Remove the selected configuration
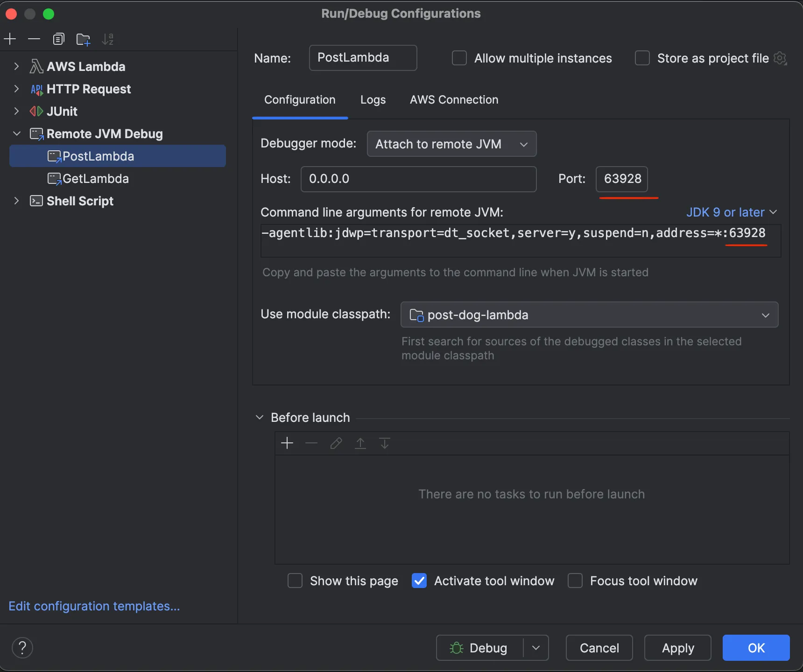Image resolution: width=803 pixels, height=672 pixels. (x=34, y=39)
